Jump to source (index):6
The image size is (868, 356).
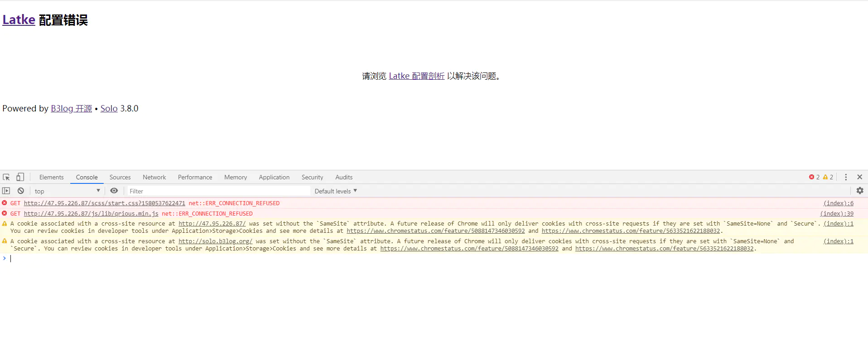(x=838, y=203)
